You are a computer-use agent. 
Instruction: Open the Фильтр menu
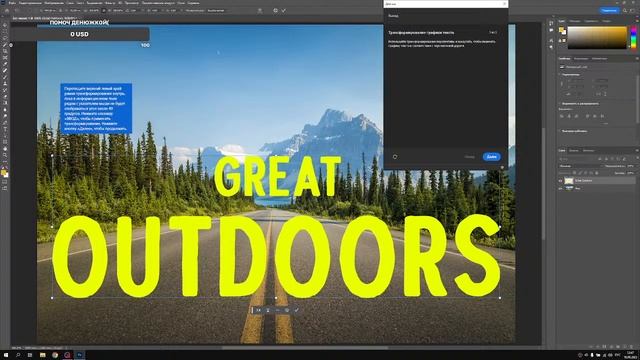(109, 3)
